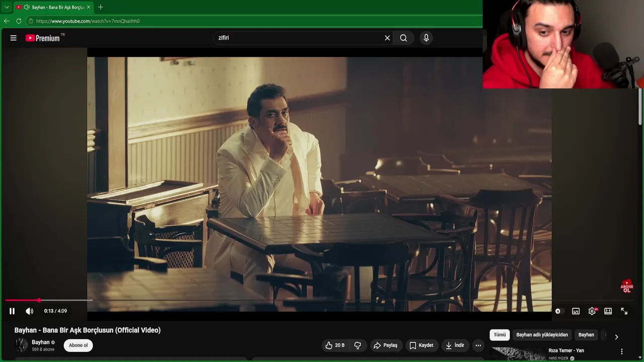This screenshot has height=362, width=644.
Task: Click the progress scrubber handle
Action: (x=39, y=301)
